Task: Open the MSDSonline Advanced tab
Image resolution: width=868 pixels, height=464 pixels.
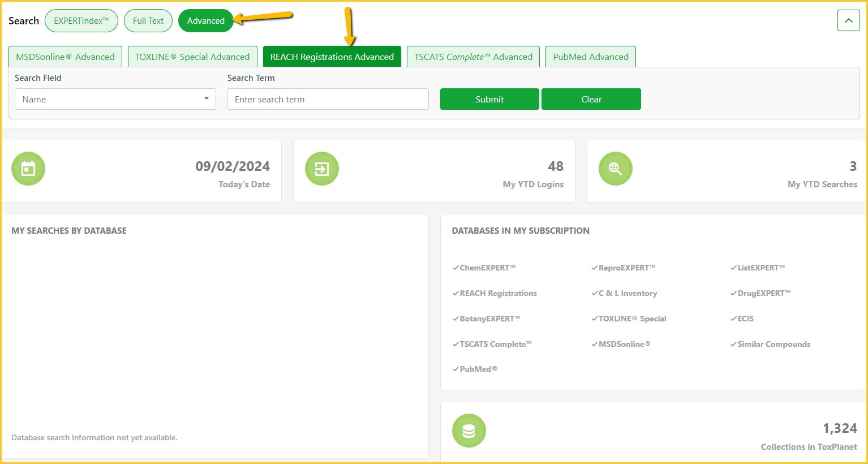Action: (65, 57)
